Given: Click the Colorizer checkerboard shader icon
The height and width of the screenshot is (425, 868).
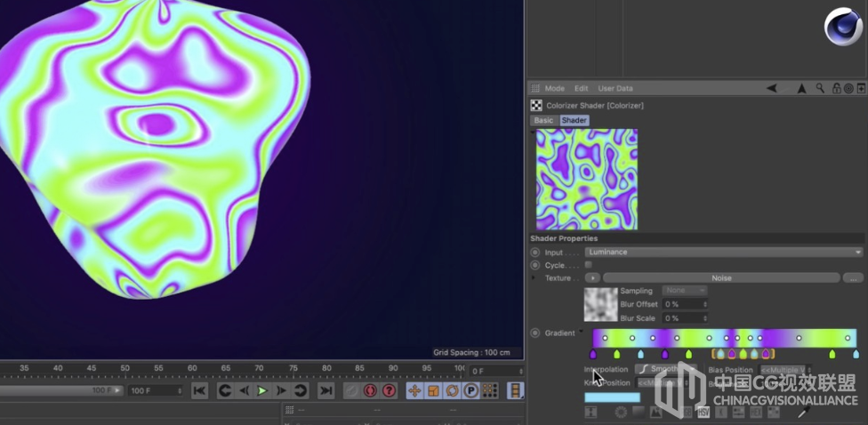Looking at the screenshot, I should (x=536, y=105).
